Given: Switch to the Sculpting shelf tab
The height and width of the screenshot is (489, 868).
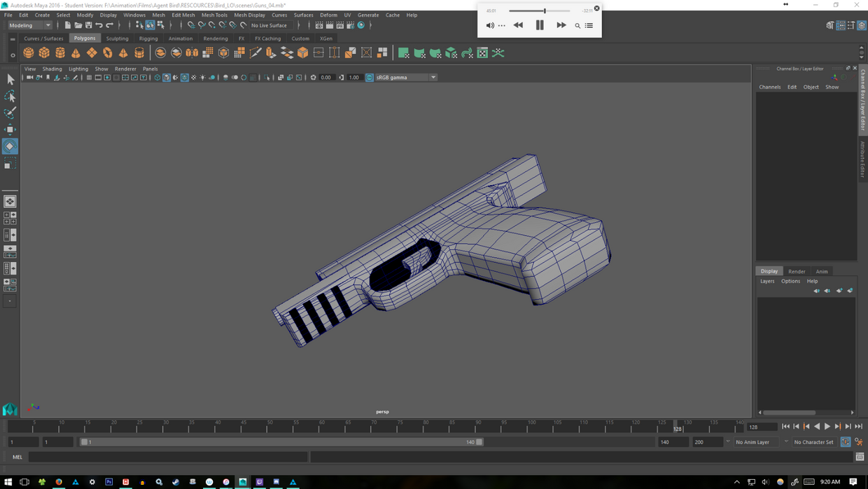Looking at the screenshot, I should 117,39.
